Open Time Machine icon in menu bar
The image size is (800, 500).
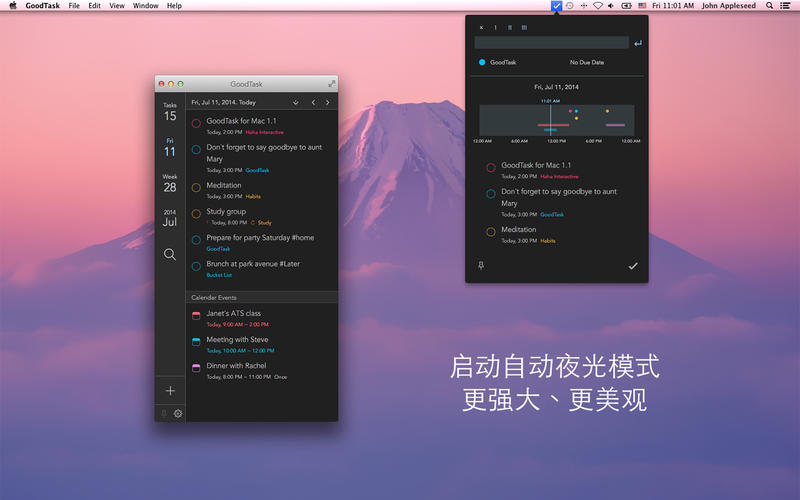coord(569,6)
